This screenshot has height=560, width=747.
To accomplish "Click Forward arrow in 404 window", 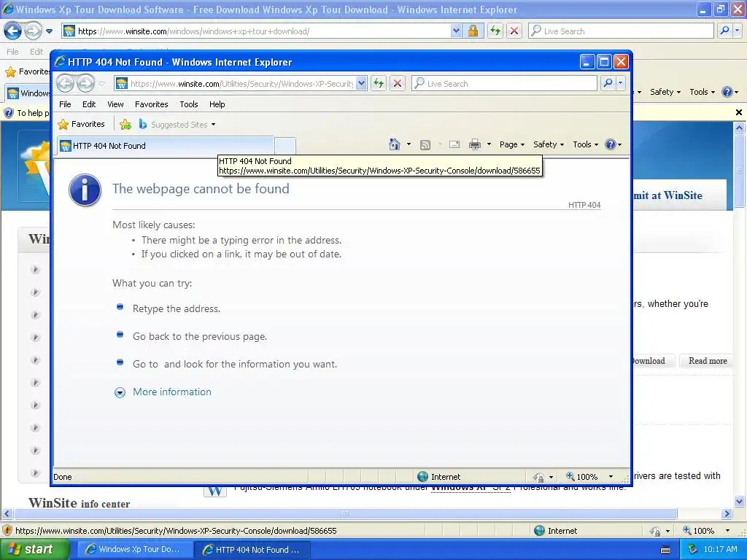I will [86, 83].
